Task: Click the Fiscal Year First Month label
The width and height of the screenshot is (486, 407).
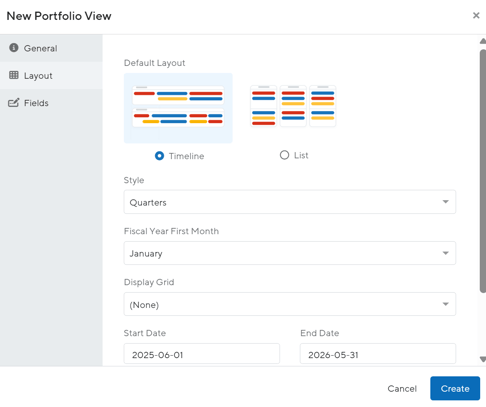Action: tap(171, 231)
